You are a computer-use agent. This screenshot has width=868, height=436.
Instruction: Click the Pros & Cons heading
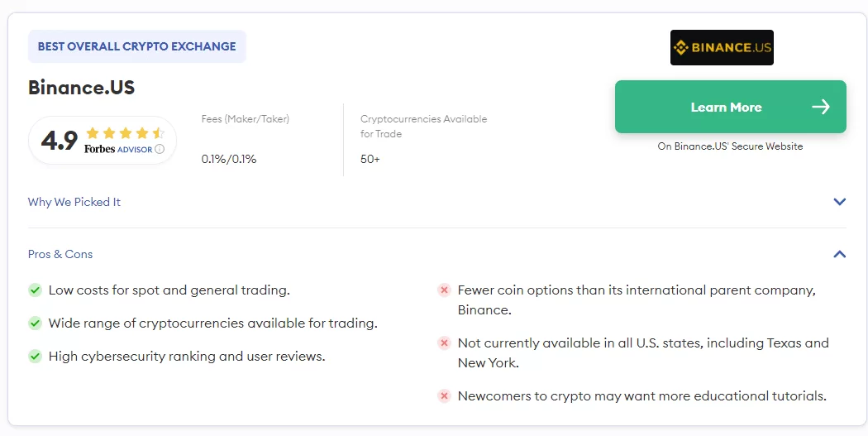click(60, 254)
